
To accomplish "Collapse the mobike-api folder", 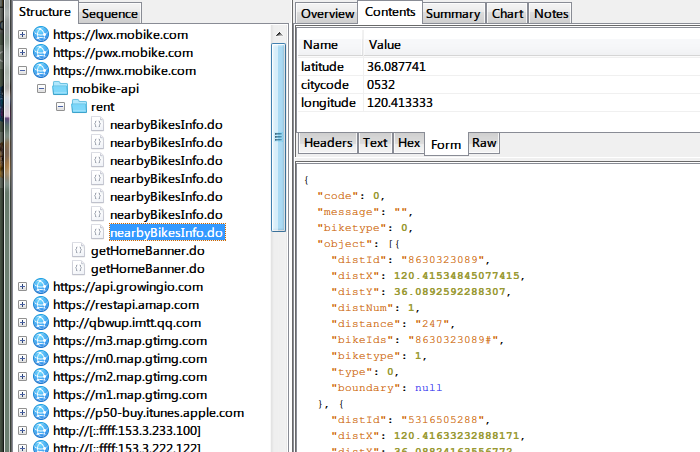I will tap(42, 88).
